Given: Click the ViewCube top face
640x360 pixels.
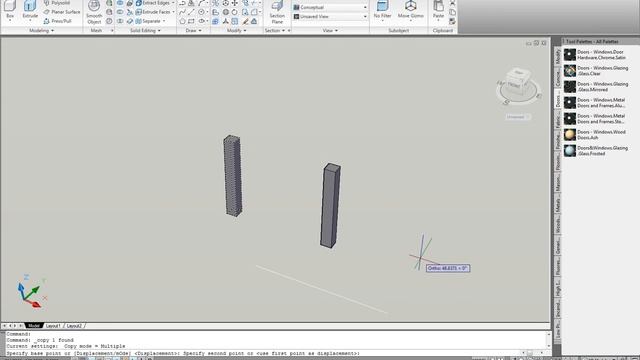Looking at the screenshot, I should 519,73.
